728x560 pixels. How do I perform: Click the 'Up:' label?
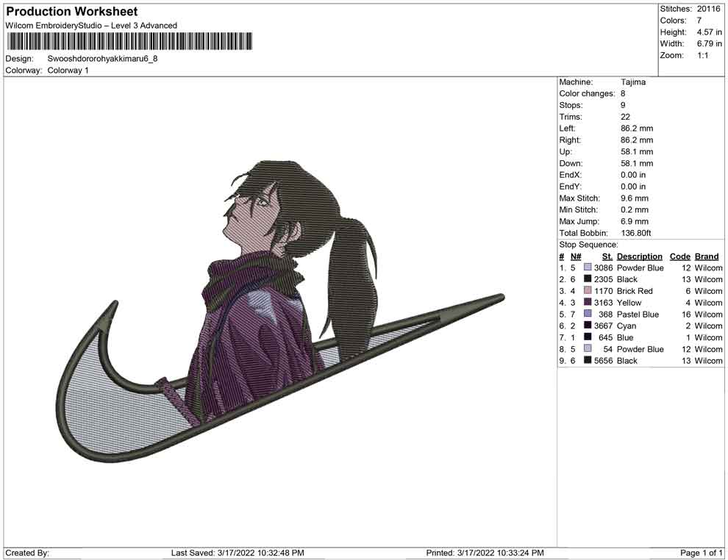point(565,151)
